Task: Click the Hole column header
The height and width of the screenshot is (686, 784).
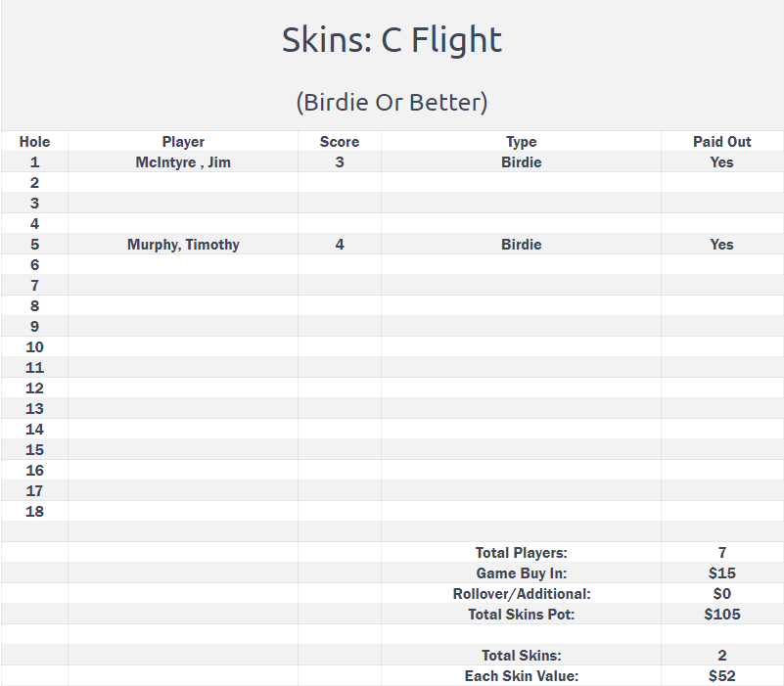Action: pos(34,142)
